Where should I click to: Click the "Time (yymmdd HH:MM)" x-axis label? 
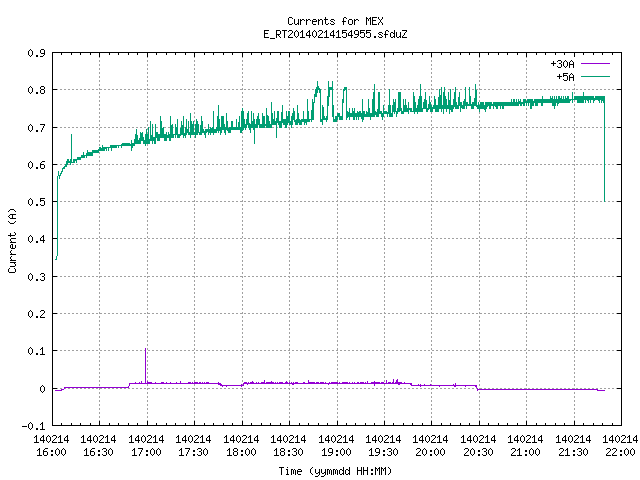point(335,471)
